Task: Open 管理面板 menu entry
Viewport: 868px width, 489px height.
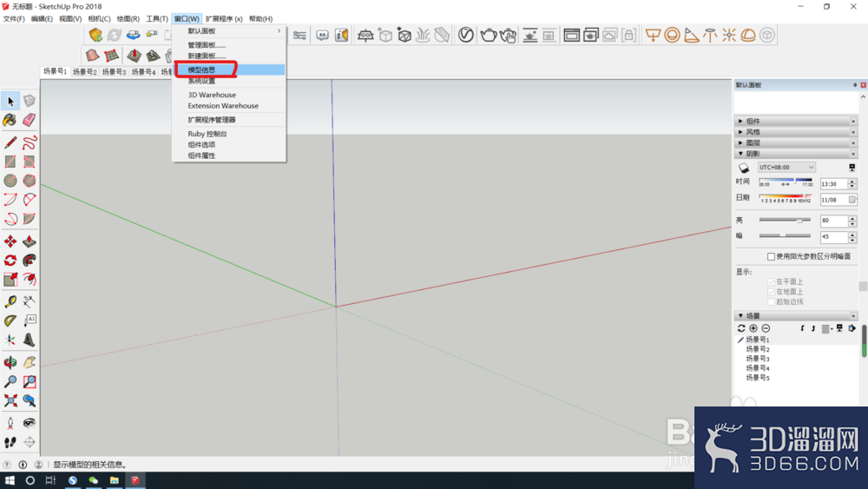Action: click(229, 45)
